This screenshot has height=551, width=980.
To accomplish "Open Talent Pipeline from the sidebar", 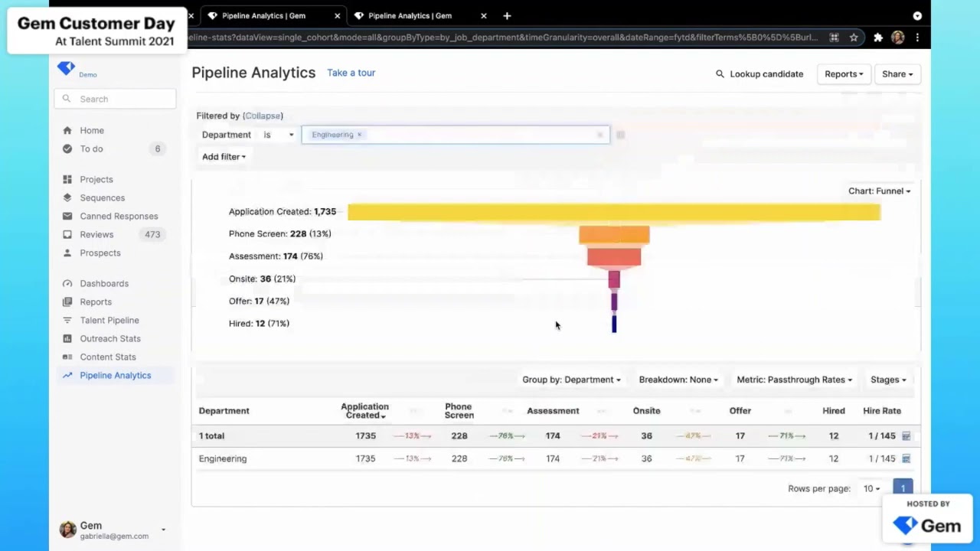I will (109, 320).
